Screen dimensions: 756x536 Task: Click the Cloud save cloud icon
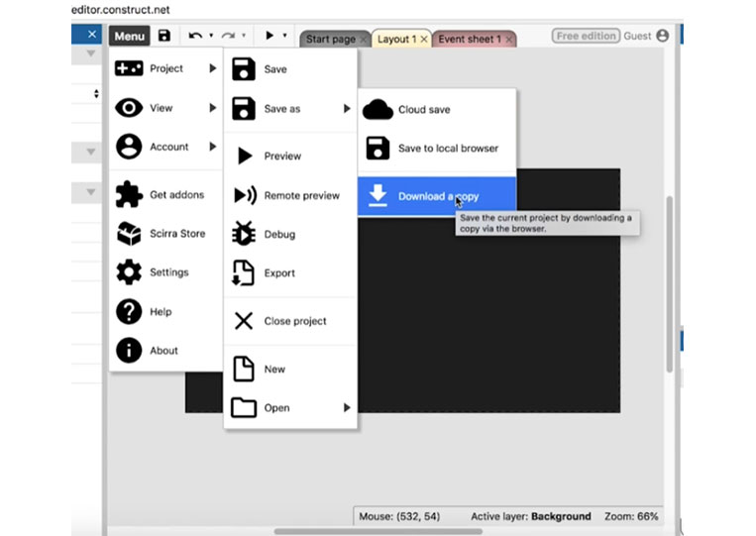tap(378, 109)
